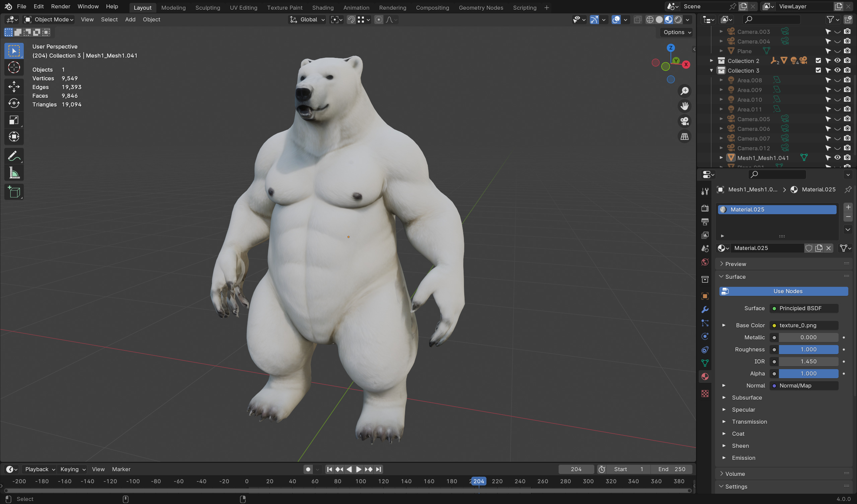857x504 pixels.
Task: Select the Add Cube tool
Action: coord(14,192)
